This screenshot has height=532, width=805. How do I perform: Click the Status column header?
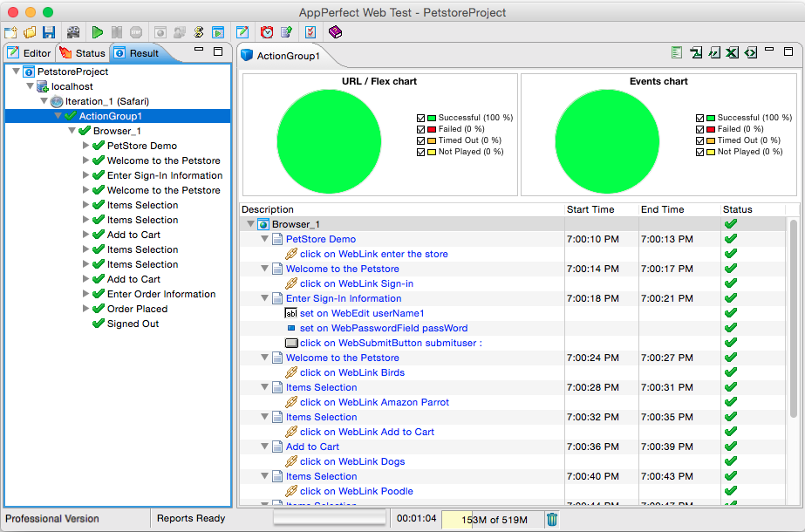[x=753, y=209]
